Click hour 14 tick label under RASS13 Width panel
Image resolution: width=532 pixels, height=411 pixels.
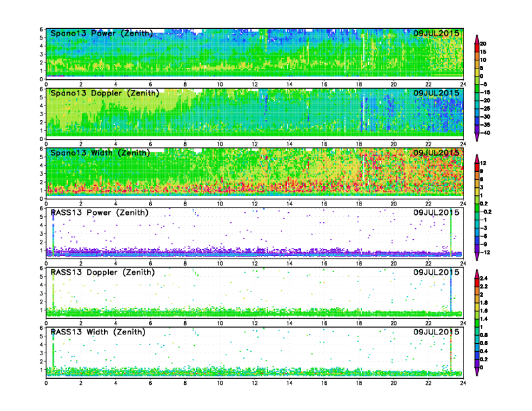tap(290, 383)
